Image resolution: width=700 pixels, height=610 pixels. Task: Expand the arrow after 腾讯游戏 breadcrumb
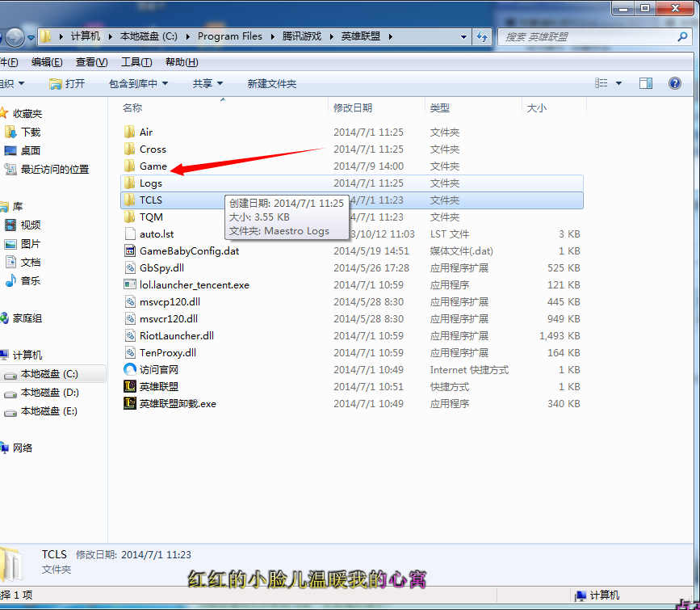click(332, 36)
